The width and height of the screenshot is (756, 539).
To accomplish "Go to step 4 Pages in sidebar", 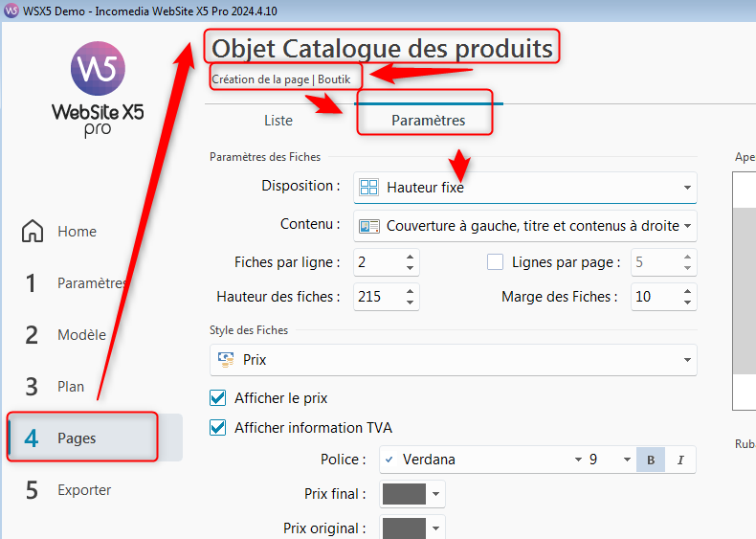I will (95, 438).
